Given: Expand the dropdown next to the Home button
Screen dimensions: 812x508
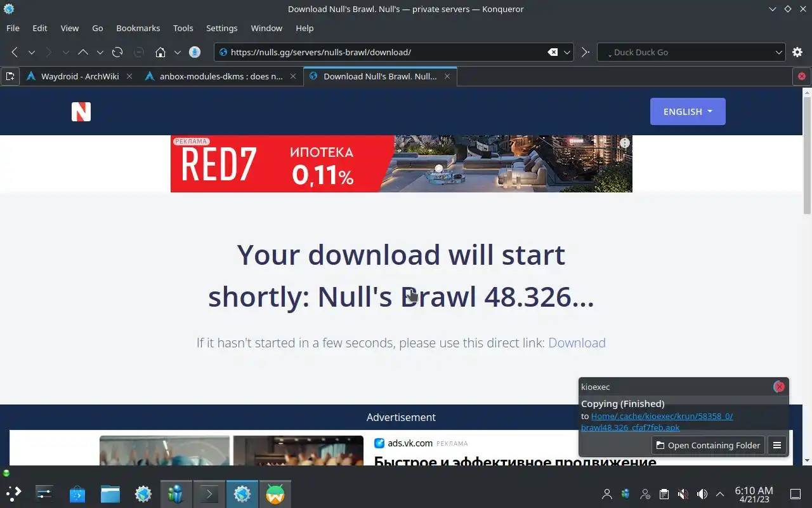Looking at the screenshot, I should [177, 52].
